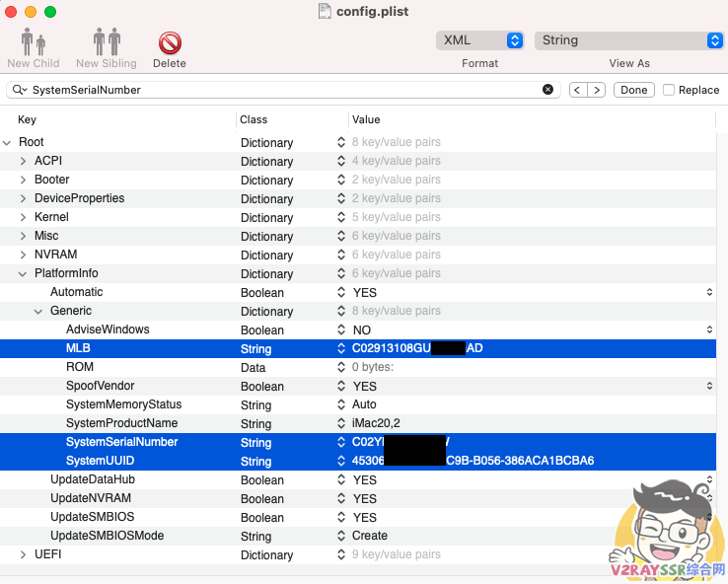The height and width of the screenshot is (584, 728).
Task: Click the red Delete icon
Action: click(x=170, y=43)
